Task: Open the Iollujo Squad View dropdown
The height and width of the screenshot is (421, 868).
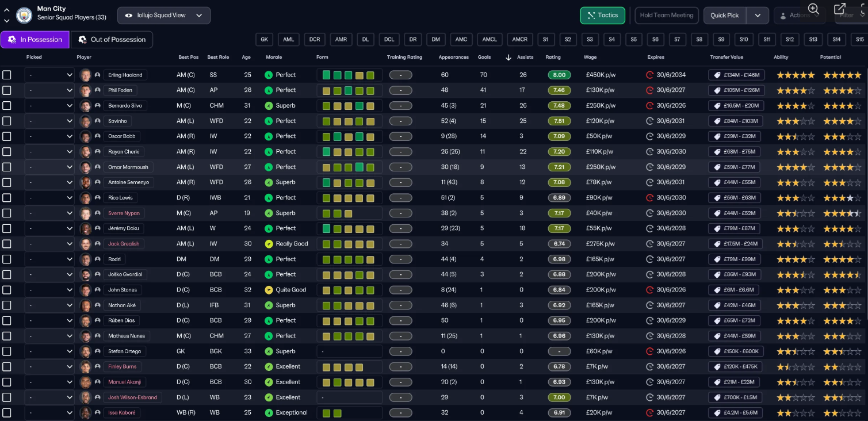Action: point(164,16)
